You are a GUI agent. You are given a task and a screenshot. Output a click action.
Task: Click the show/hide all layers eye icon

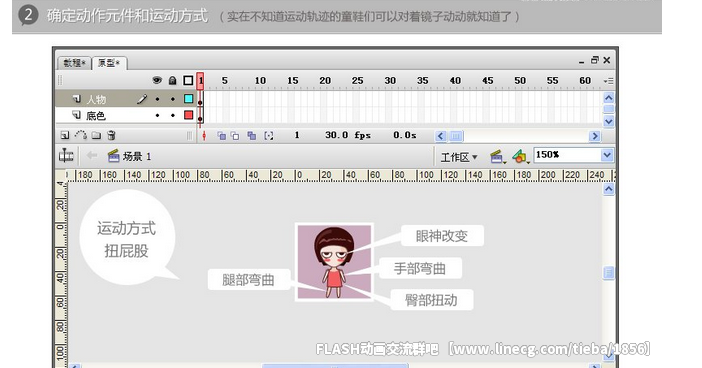pyautogui.click(x=157, y=81)
